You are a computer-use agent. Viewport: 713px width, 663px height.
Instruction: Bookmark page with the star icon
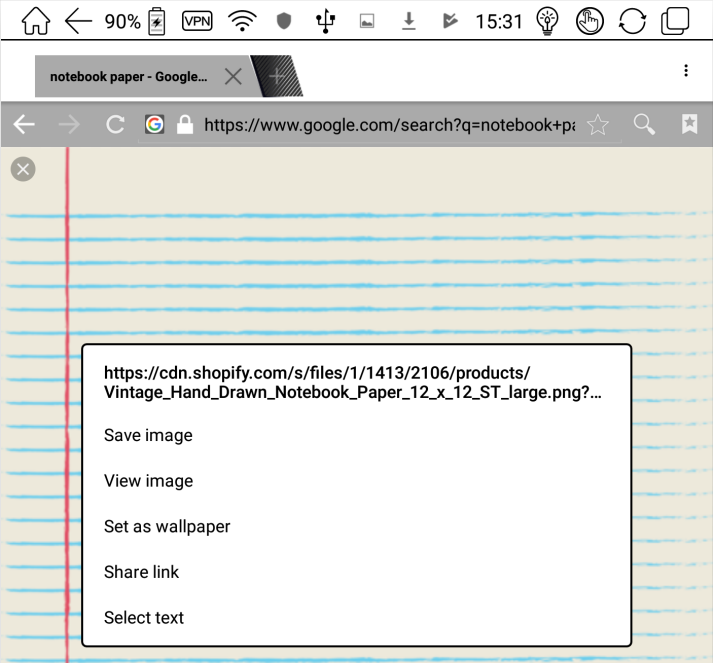click(x=598, y=125)
